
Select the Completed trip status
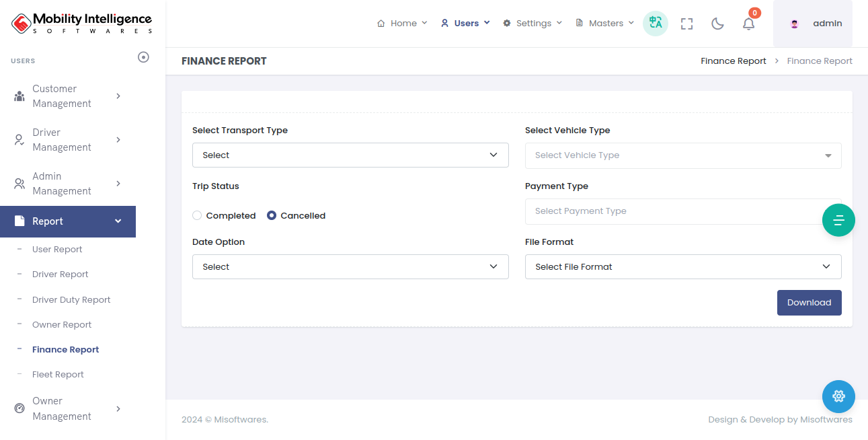pos(197,216)
